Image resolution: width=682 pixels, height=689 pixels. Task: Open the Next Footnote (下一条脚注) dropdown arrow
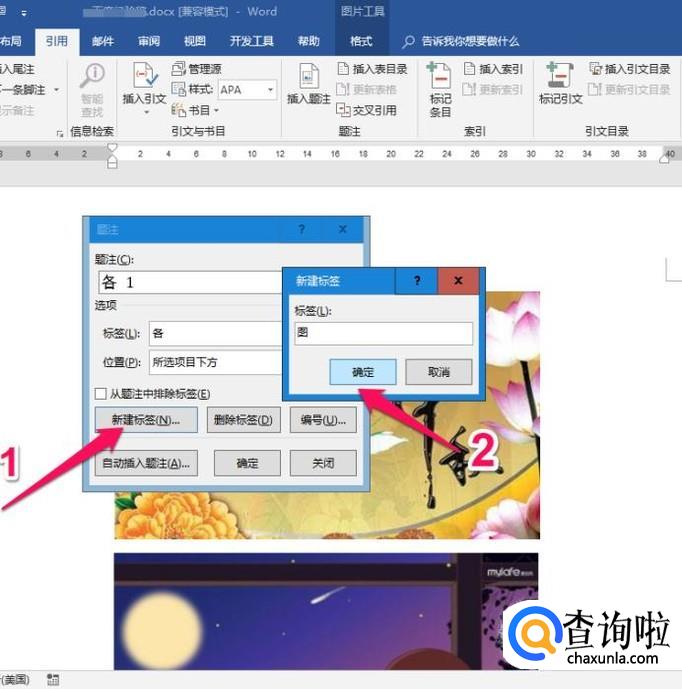(56, 90)
